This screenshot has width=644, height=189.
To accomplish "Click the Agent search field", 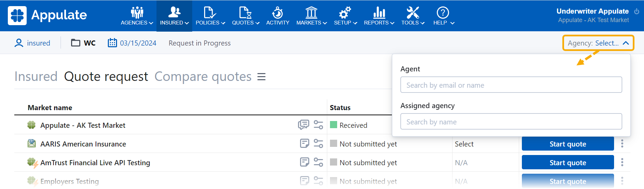I will coord(511,85).
